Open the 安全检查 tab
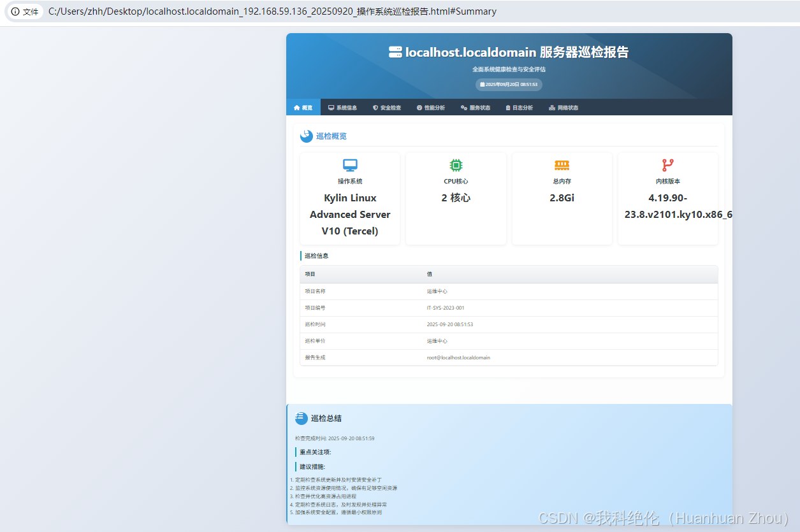Screen dimensions: 800x532 [x=387, y=108]
